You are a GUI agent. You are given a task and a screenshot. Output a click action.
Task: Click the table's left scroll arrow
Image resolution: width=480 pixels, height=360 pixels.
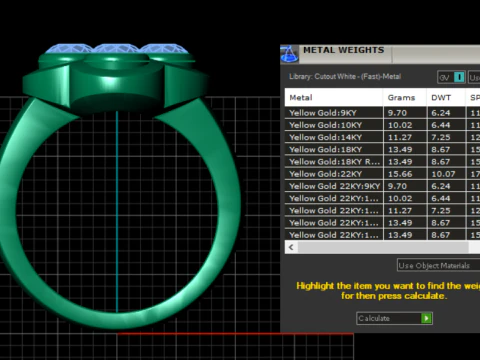click(291, 247)
